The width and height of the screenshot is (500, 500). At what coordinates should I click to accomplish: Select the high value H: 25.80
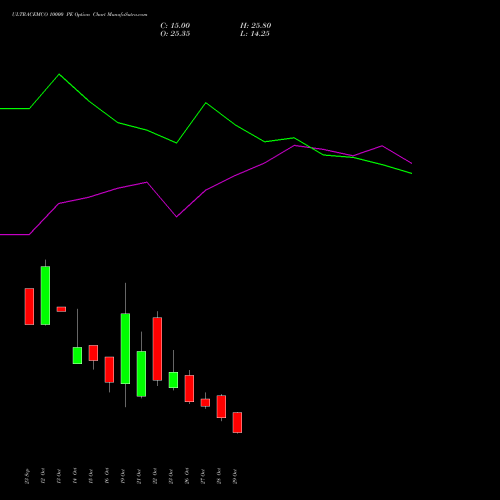pyautogui.click(x=255, y=26)
